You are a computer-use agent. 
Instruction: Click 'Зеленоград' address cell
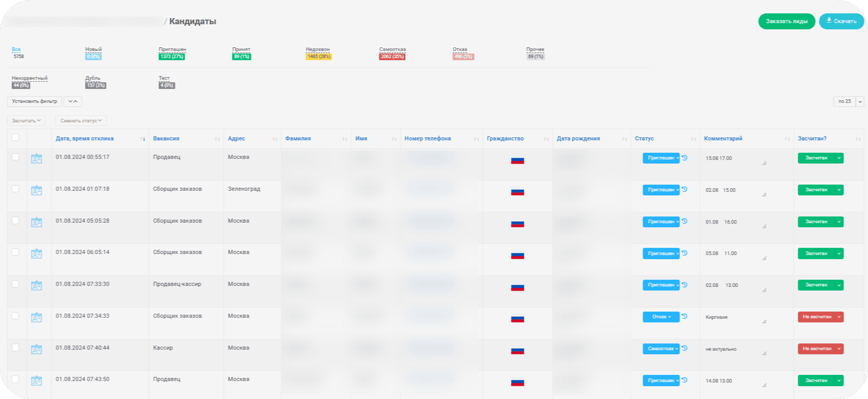[244, 189]
